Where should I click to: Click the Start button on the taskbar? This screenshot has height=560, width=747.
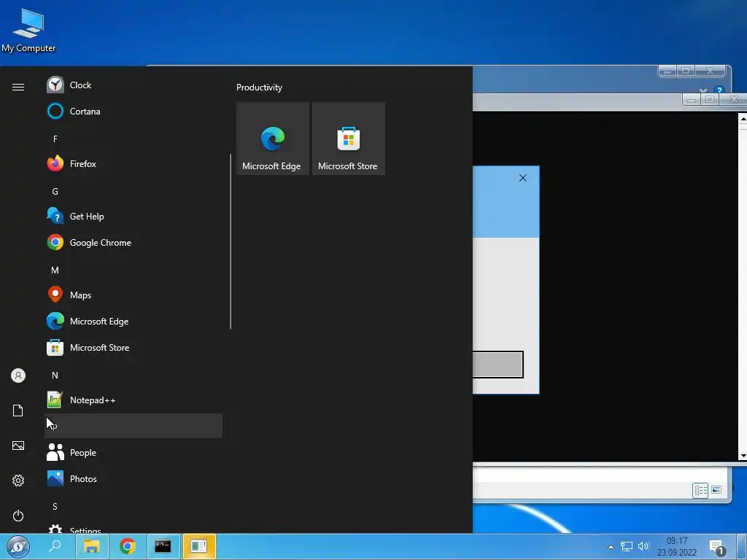pos(18,546)
